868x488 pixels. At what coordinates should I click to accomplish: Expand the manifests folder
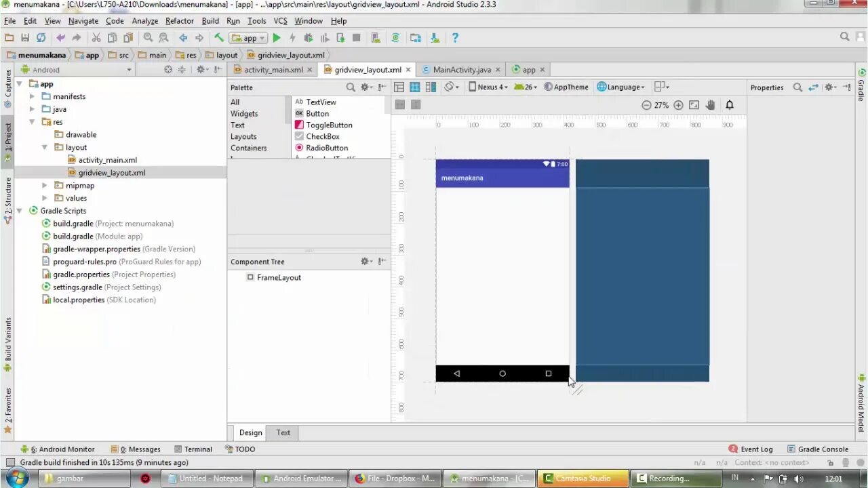32,96
